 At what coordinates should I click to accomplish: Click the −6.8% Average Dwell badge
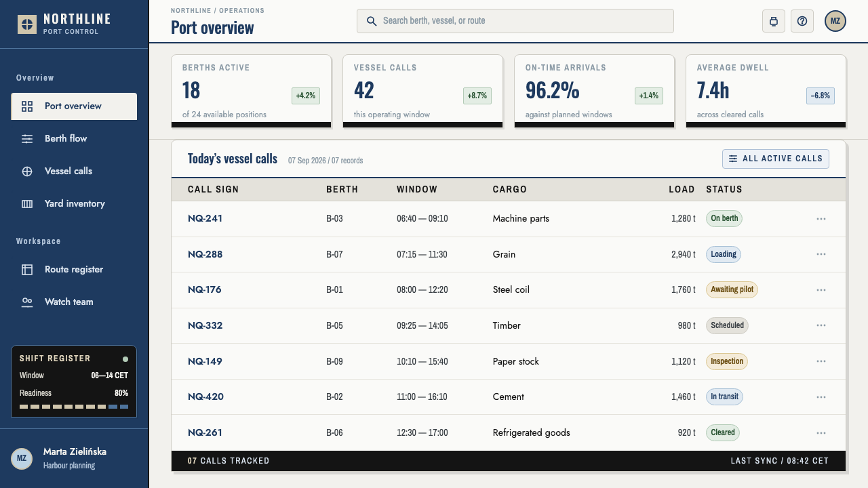pyautogui.click(x=821, y=96)
